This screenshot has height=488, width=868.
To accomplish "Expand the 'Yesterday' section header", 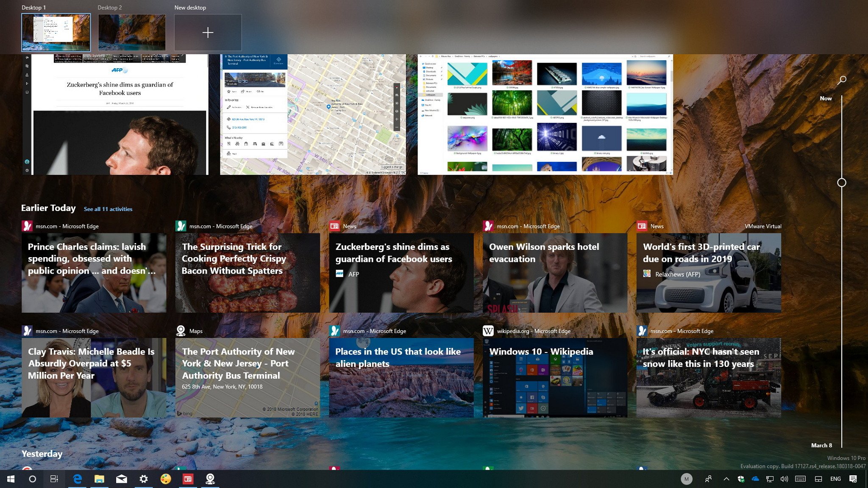I will click(x=42, y=453).
